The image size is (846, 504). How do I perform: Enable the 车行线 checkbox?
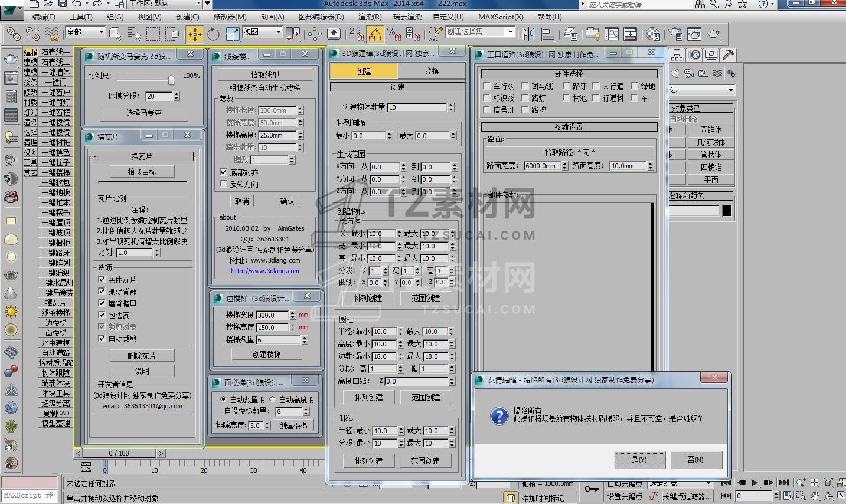(x=487, y=86)
